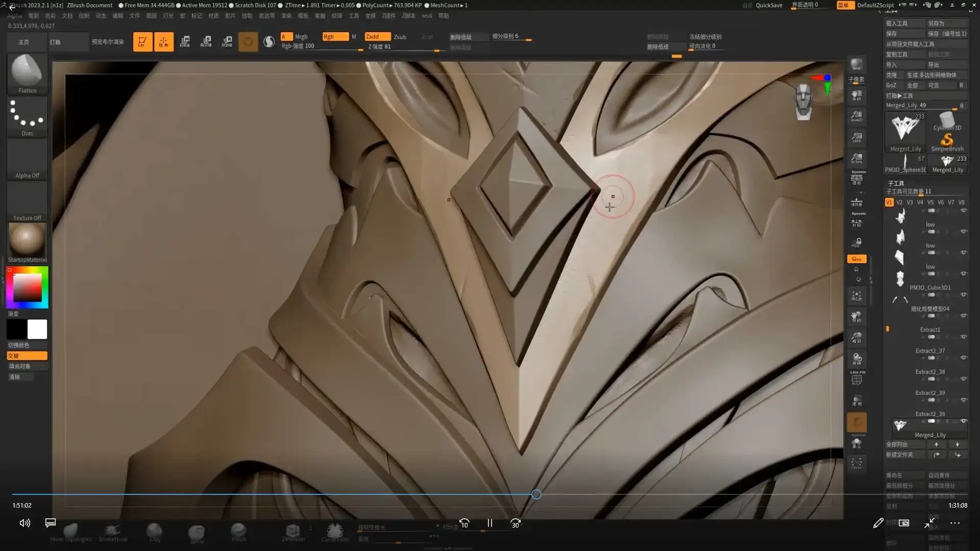Switch to V2 subtool visibility set
980x551 pixels.
(899, 203)
